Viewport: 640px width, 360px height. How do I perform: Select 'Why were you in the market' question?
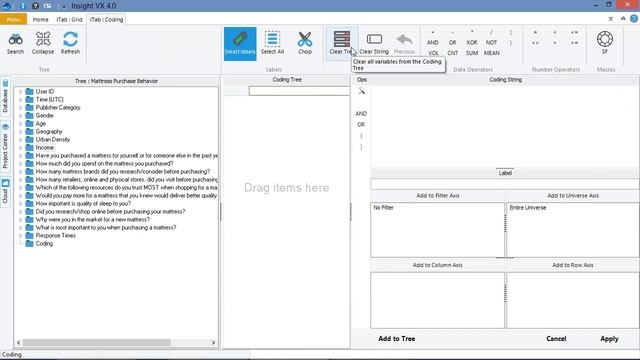[x=93, y=220]
